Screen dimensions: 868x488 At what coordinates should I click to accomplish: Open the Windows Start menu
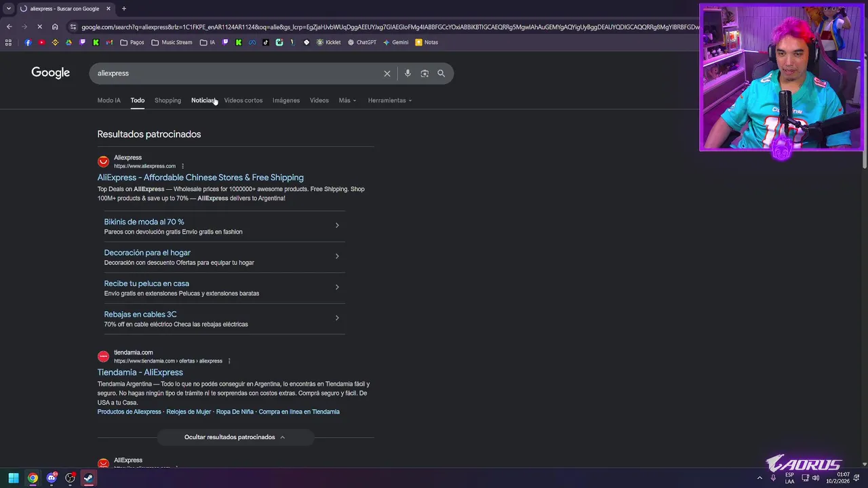click(x=13, y=478)
